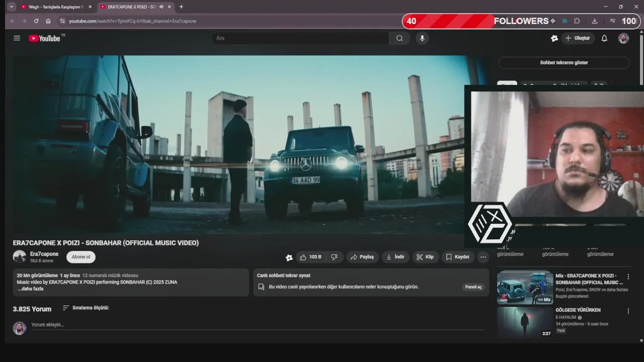
Task: Switch to the Wegh tab
Action: (x=56, y=7)
